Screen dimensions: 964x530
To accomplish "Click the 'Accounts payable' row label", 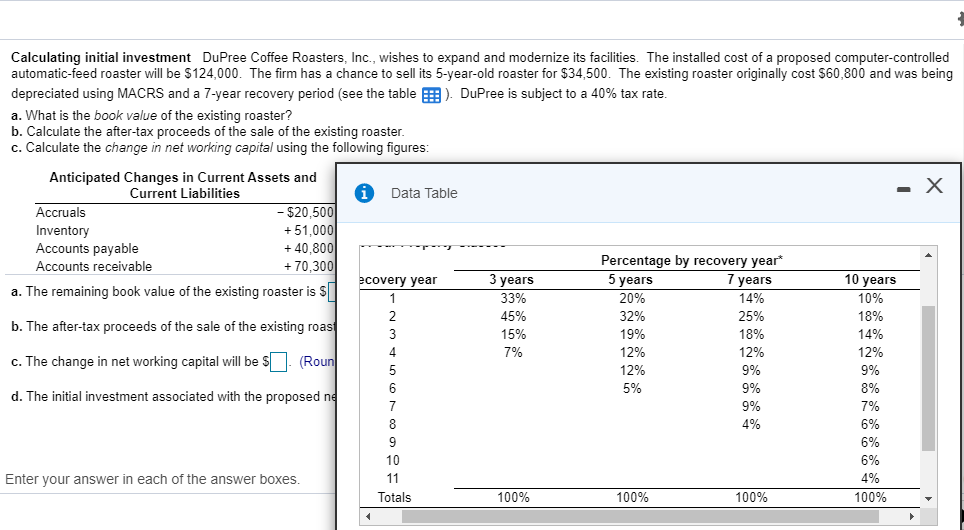I will 87,248.
